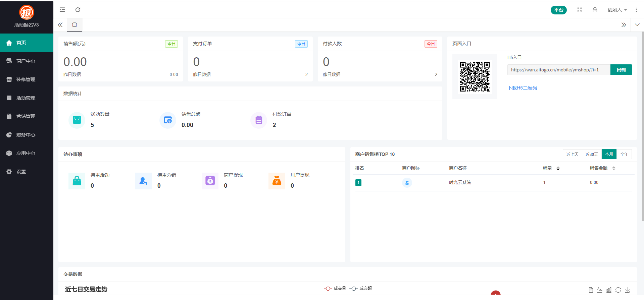644x300 pixels.
Task: Click the lock screen icon
Action: click(595, 10)
